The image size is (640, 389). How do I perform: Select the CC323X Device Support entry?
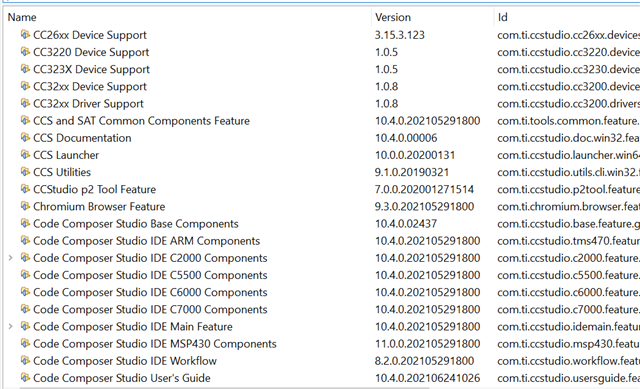[x=91, y=69]
